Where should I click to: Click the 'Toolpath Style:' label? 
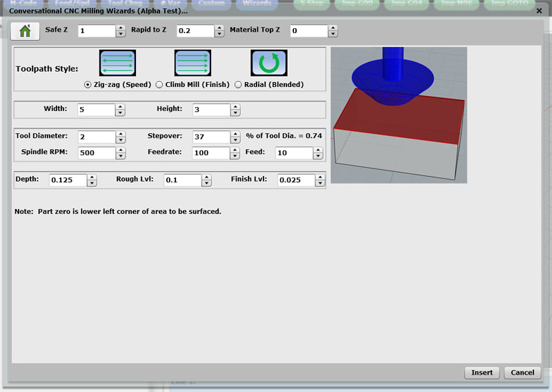(47, 69)
